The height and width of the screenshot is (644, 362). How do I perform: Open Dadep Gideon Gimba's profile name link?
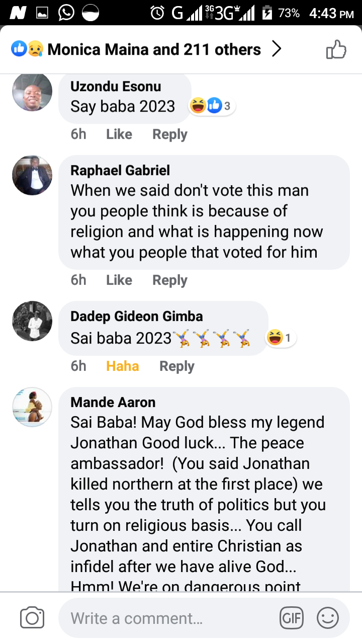(x=137, y=316)
